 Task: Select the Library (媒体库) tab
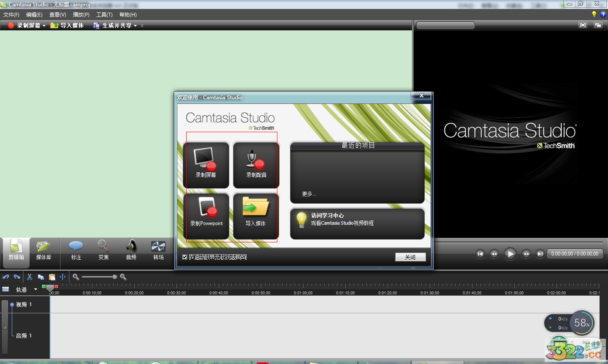[44, 250]
